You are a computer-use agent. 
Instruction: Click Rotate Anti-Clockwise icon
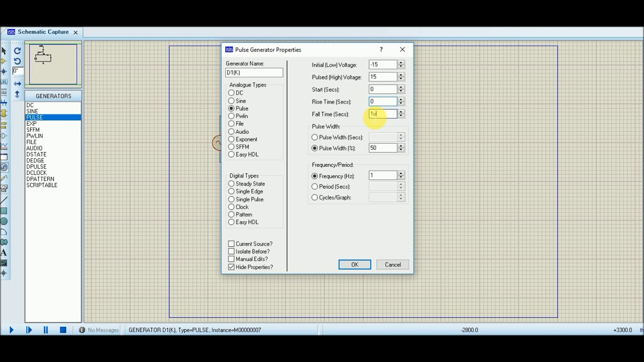click(17, 61)
